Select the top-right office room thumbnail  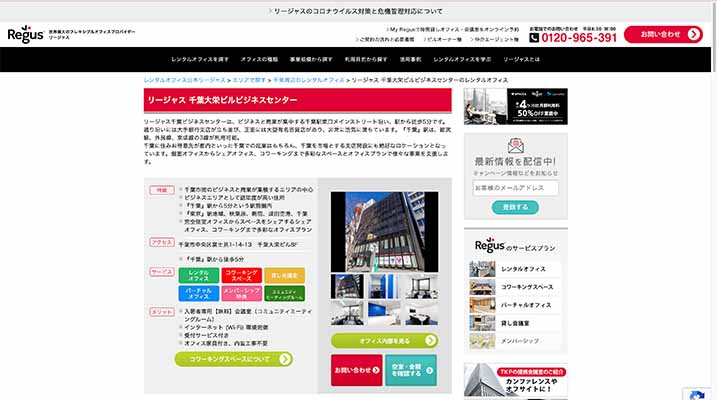tap(421, 287)
